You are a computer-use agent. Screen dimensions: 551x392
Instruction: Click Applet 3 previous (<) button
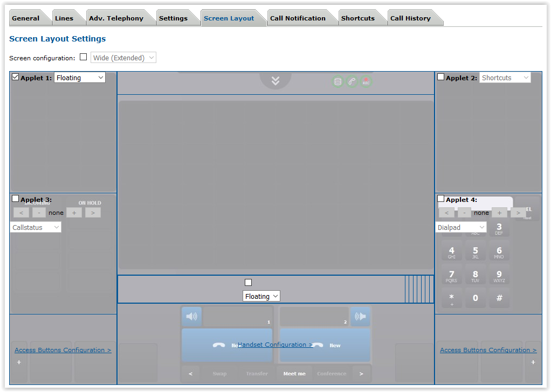(x=22, y=213)
